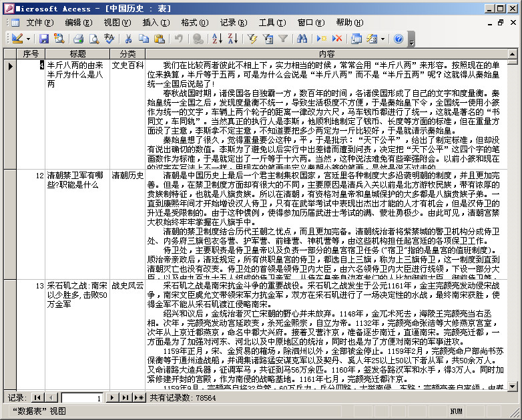Screen dimensions: 522x420
Task: Switch to Design view with toolbar icon
Action: [17, 39]
